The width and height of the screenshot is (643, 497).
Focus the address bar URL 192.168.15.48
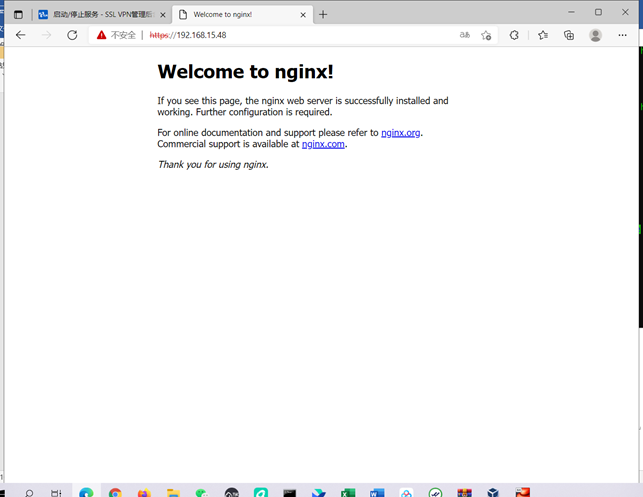(188, 35)
